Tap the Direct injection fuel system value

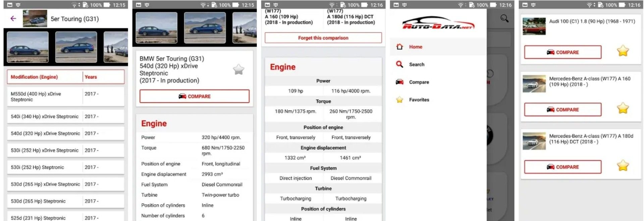tap(296, 178)
